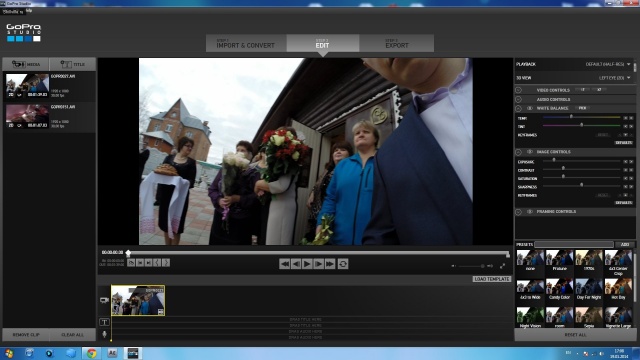Open the Playback resolution dropdown
Screen dimensions: 640x360
click(x=608, y=64)
